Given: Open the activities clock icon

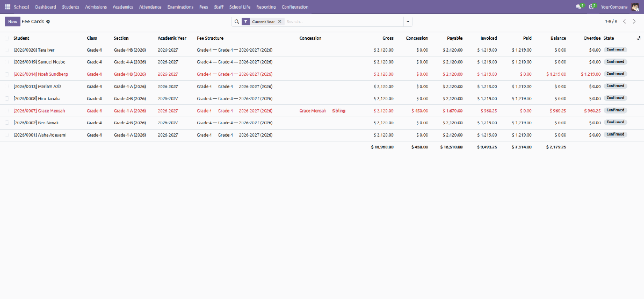Looking at the screenshot, I should 592,6.
